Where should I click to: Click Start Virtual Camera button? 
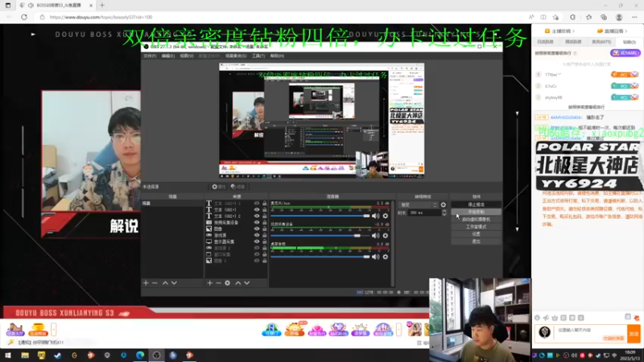click(476, 219)
